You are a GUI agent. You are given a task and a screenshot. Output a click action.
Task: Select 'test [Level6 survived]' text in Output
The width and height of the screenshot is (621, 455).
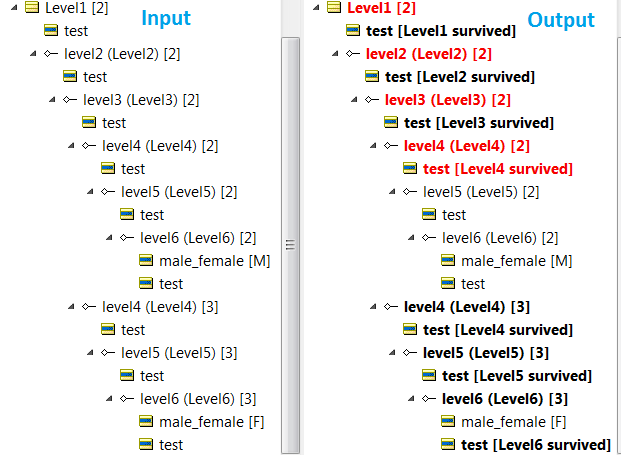(536, 445)
